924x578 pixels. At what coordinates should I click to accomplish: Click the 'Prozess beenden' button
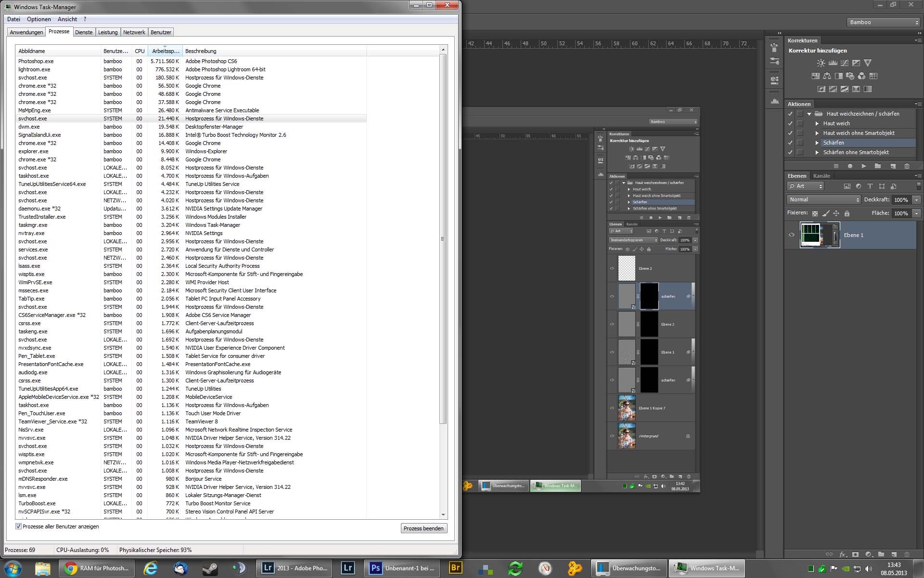(423, 528)
